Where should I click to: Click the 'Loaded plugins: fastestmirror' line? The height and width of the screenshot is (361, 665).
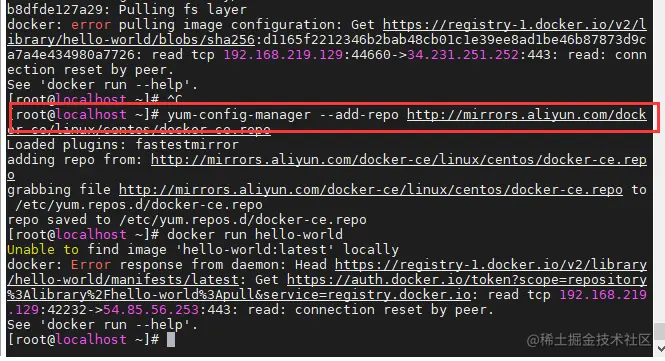(123, 145)
